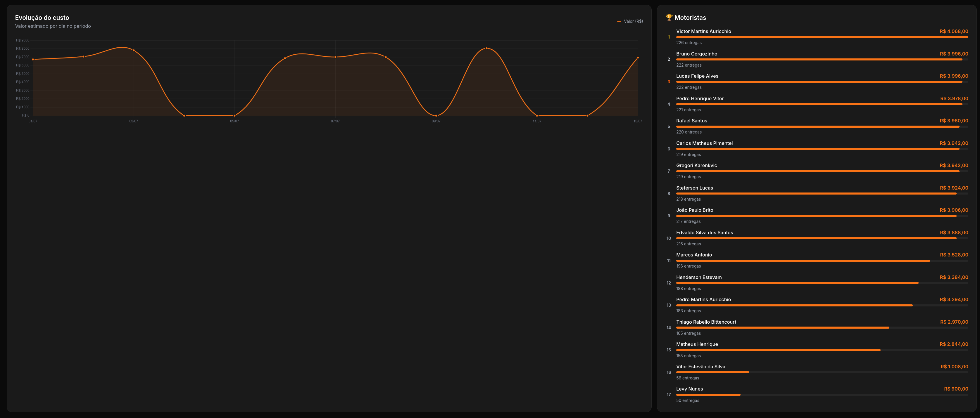Click the 226 entregas label
980x418 pixels.
689,43
